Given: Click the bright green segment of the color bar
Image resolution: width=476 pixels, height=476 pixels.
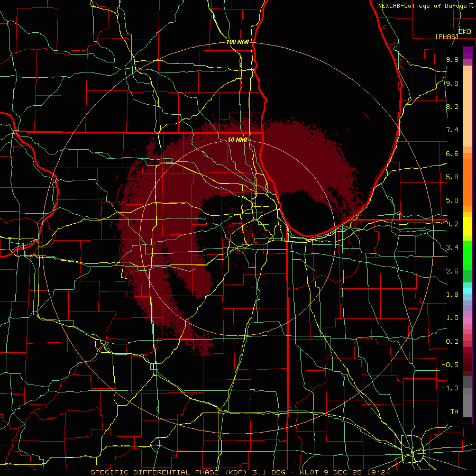Looking at the screenshot, I should coord(467,255).
